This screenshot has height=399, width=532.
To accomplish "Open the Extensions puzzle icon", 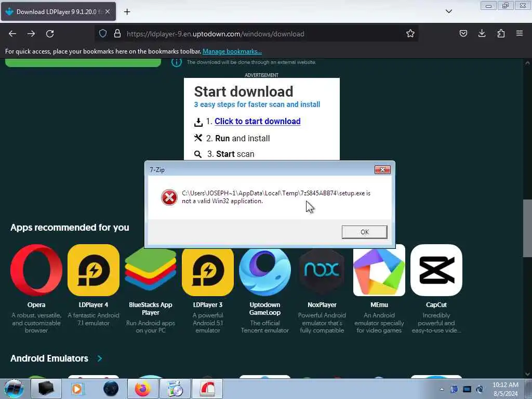I will (501, 33).
